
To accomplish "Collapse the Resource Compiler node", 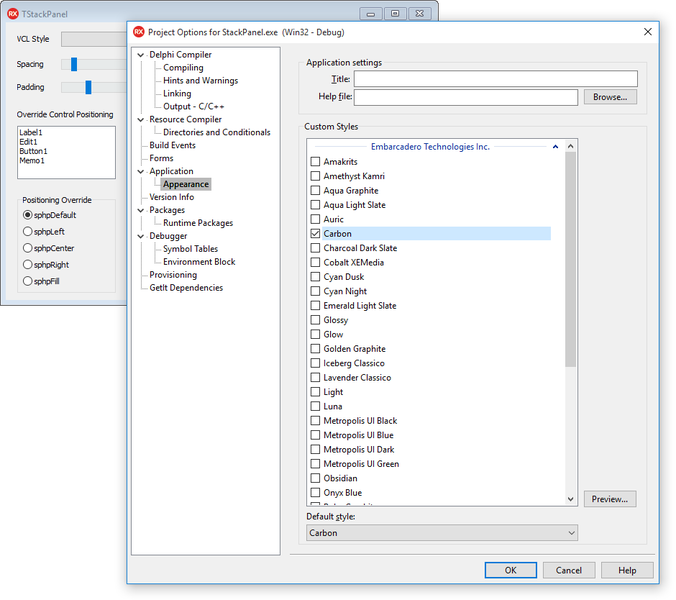I will point(141,119).
